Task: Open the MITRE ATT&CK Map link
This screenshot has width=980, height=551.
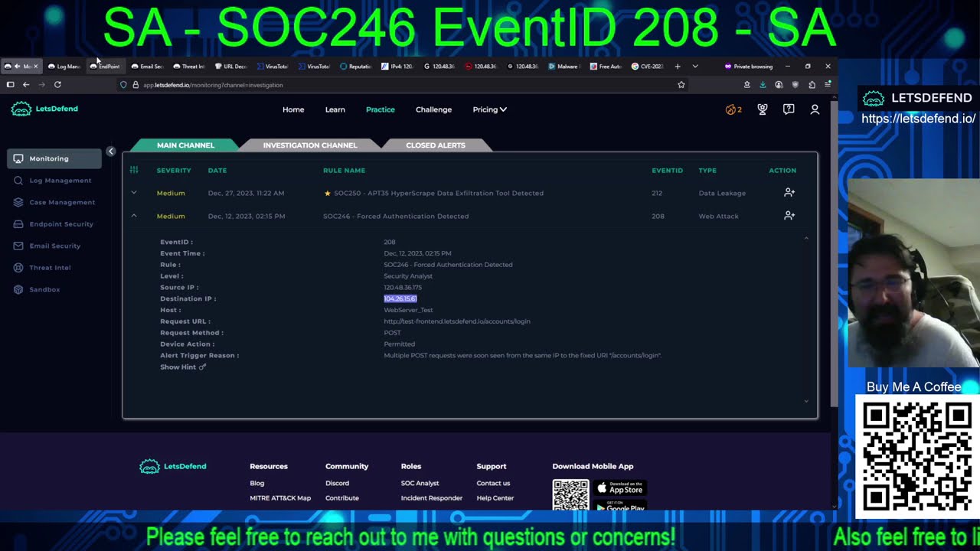Action: click(280, 498)
